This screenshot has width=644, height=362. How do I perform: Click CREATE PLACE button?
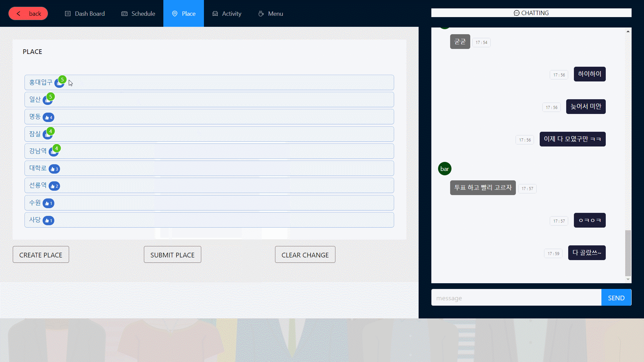click(x=41, y=255)
